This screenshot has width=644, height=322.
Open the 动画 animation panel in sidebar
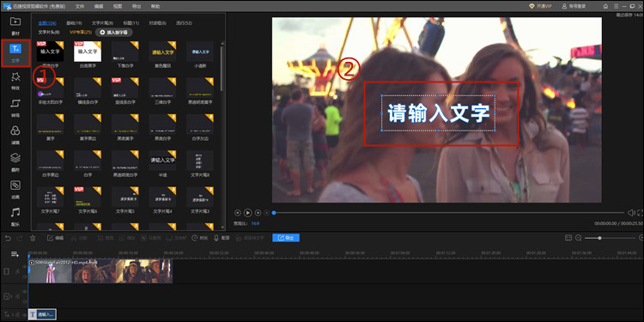(x=15, y=190)
